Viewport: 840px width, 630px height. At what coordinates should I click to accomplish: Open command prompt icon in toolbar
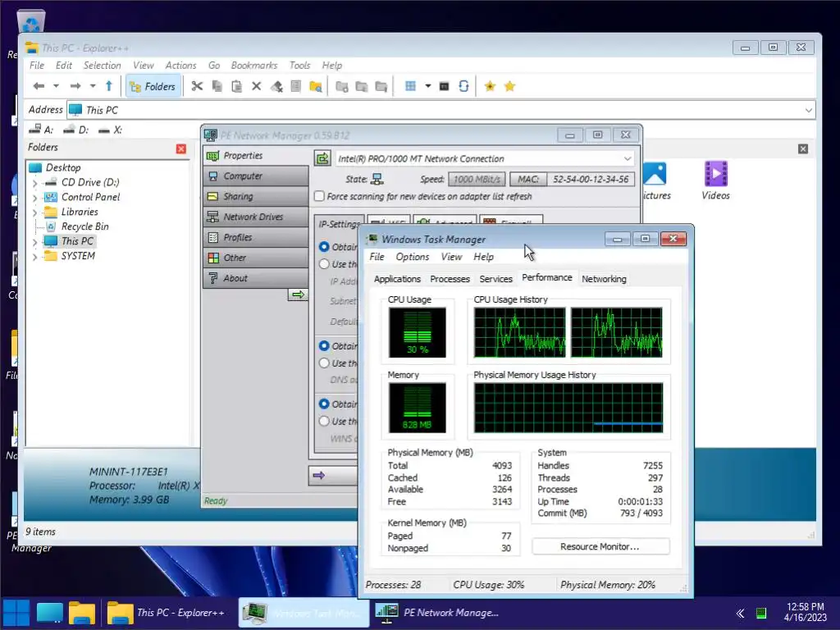(x=444, y=86)
